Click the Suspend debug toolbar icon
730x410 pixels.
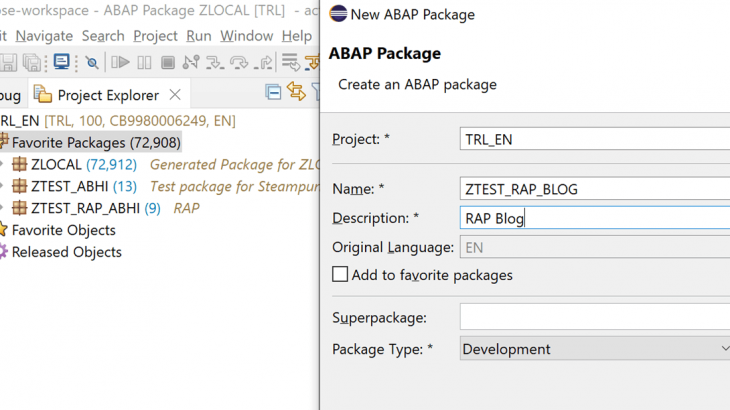click(144, 62)
